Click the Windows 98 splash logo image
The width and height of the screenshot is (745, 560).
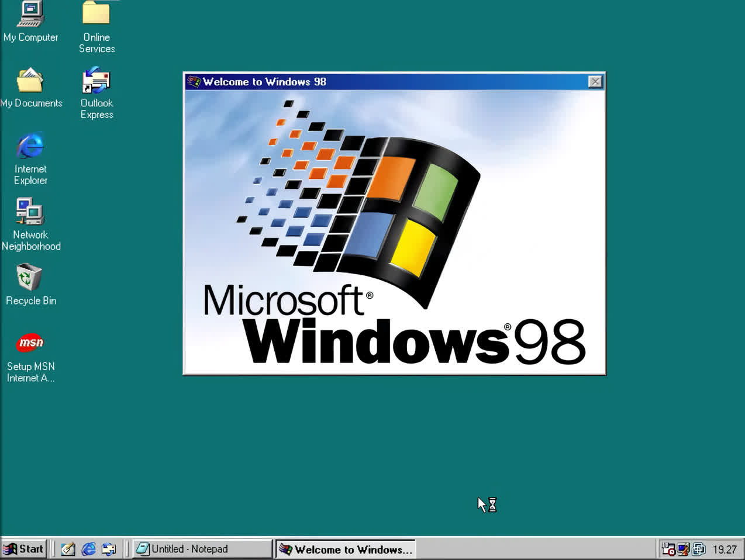click(x=394, y=231)
